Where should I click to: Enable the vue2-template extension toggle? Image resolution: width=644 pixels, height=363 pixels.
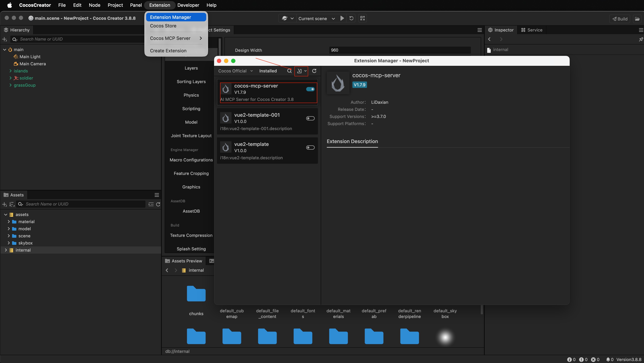pos(310,148)
